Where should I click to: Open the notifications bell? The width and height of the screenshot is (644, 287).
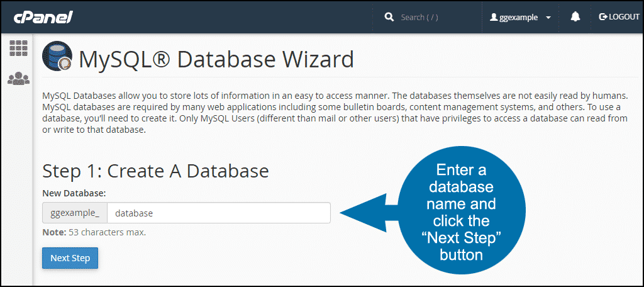pos(575,17)
